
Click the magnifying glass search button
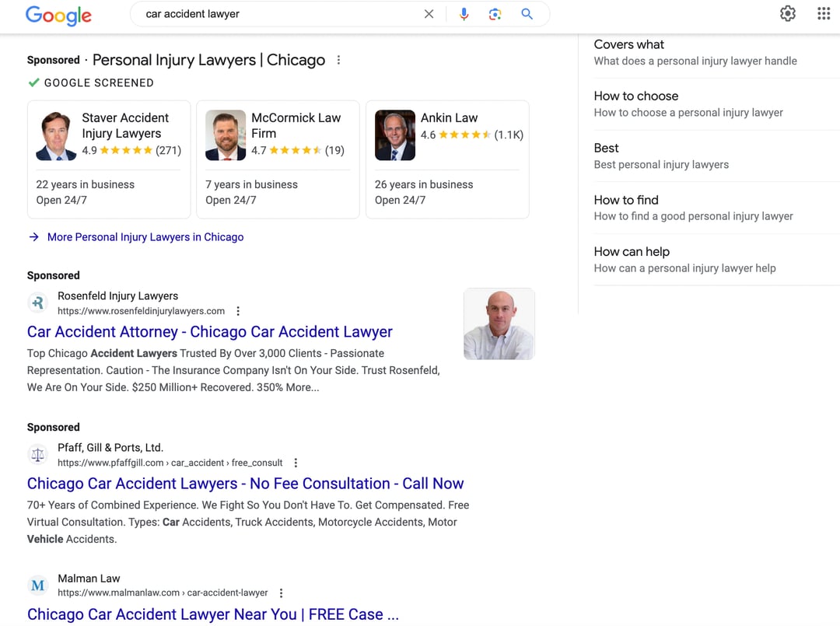527,14
